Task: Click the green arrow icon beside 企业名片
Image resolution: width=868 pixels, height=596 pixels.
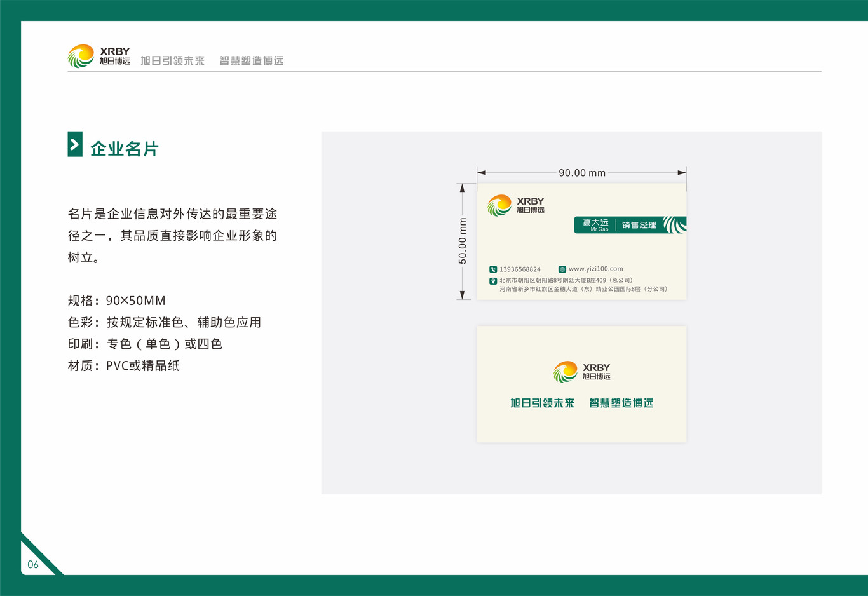Action: point(75,144)
